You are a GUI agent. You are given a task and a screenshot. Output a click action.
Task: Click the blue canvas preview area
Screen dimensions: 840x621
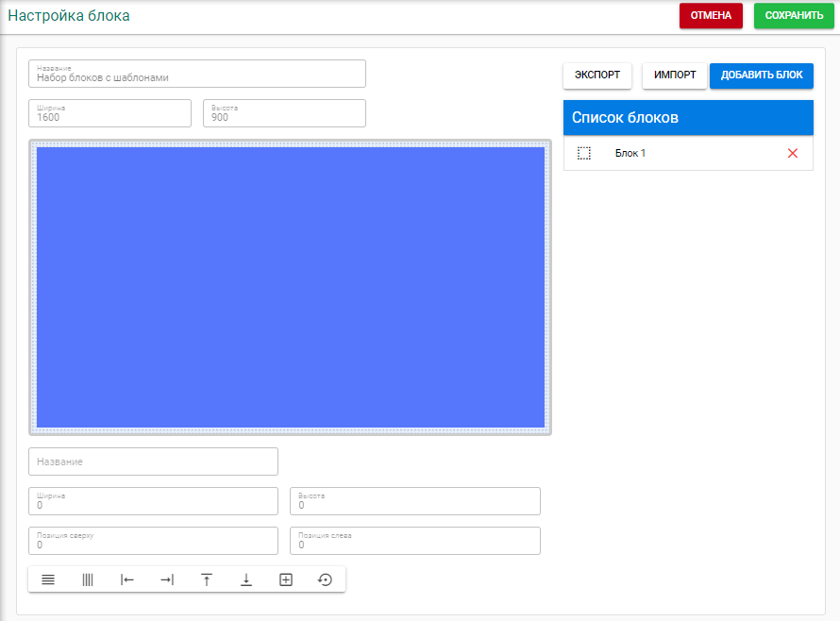pyautogui.click(x=291, y=287)
